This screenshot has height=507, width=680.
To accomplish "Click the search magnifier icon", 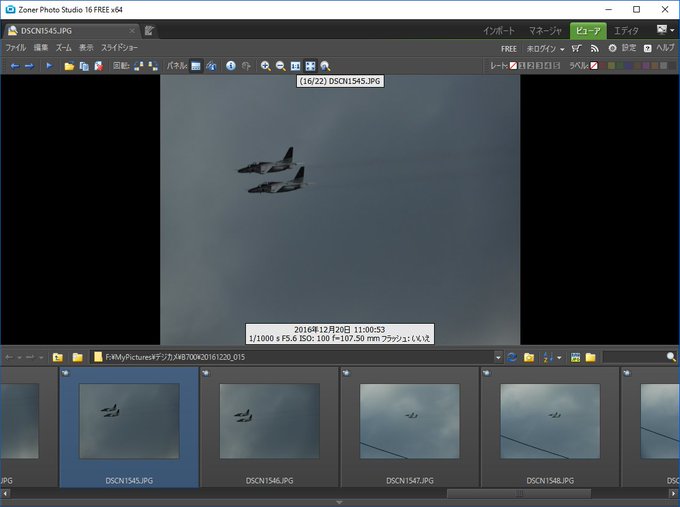I will (x=671, y=357).
